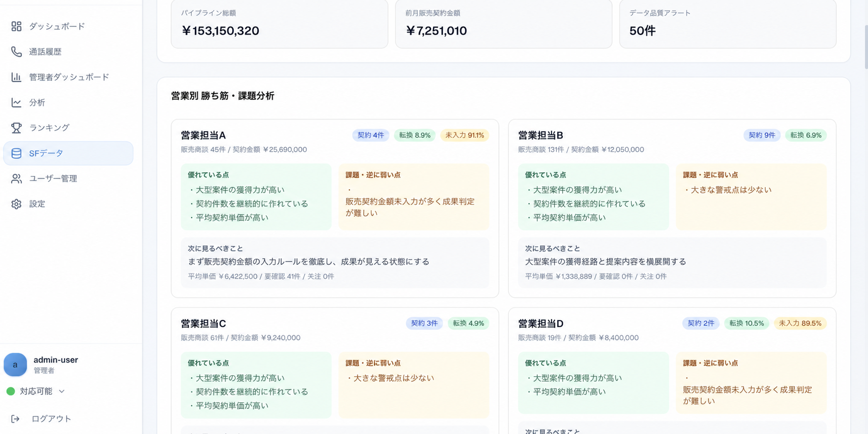Click 販売商談 131件 / 契約金額 ¥12,050,000 text
868x434 pixels.
(x=581, y=150)
